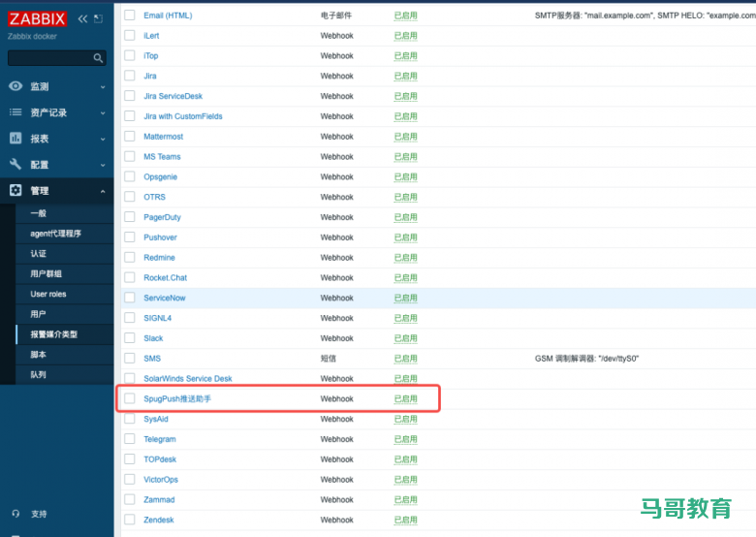This screenshot has width=756, height=537.
Task: Click the eye icon for 监测
Action: (16, 86)
